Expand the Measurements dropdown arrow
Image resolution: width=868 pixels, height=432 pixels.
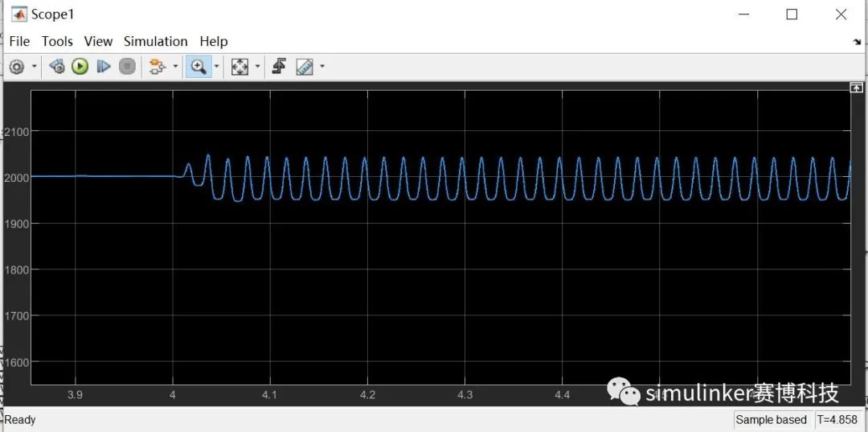click(x=321, y=67)
